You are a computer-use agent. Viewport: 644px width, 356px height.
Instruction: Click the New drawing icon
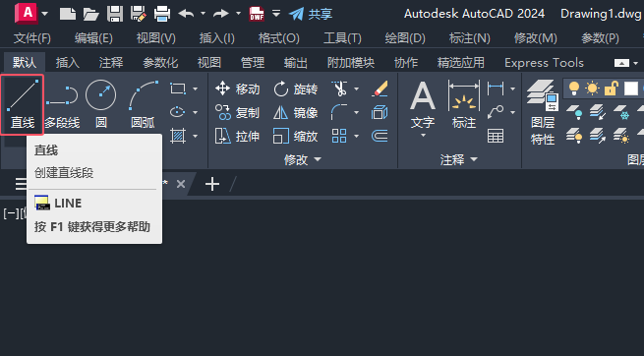pyautogui.click(x=68, y=14)
